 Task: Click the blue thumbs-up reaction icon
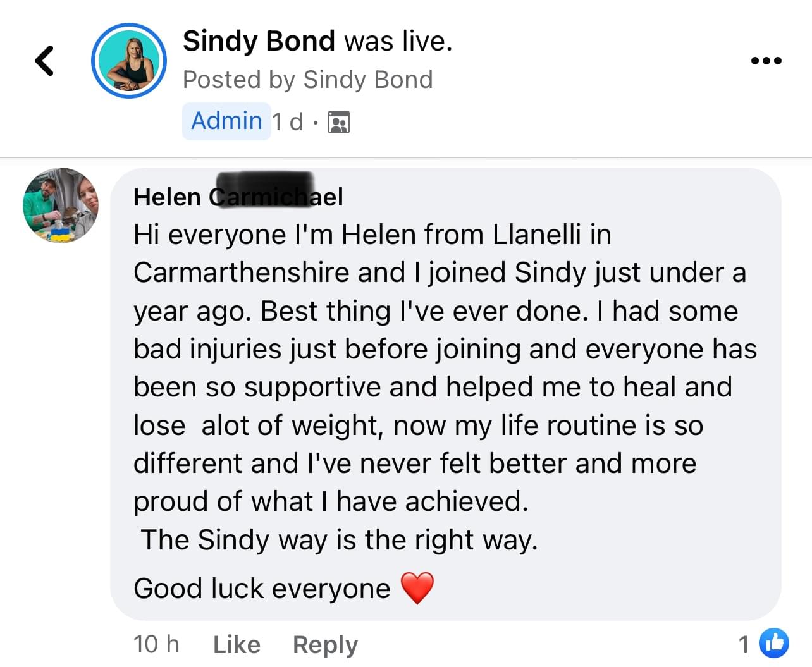[x=773, y=644]
